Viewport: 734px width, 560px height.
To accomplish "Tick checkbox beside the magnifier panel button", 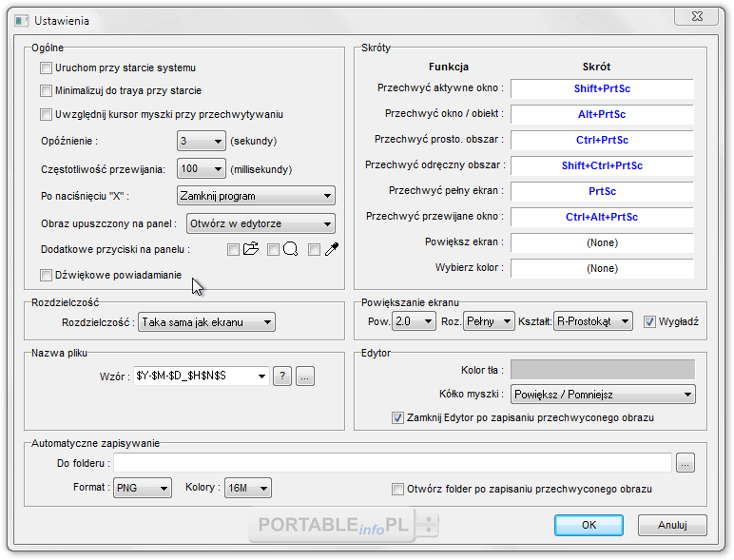I will (273, 249).
